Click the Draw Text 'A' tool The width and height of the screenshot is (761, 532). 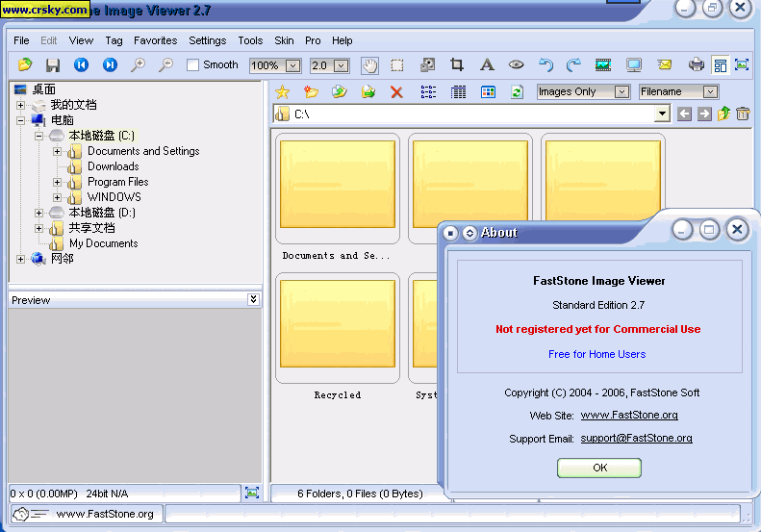click(487, 65)
